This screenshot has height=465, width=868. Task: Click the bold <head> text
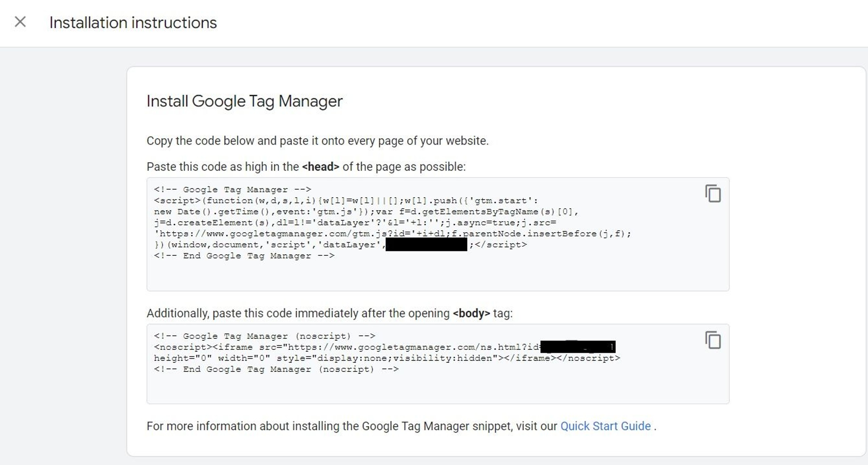320,167
